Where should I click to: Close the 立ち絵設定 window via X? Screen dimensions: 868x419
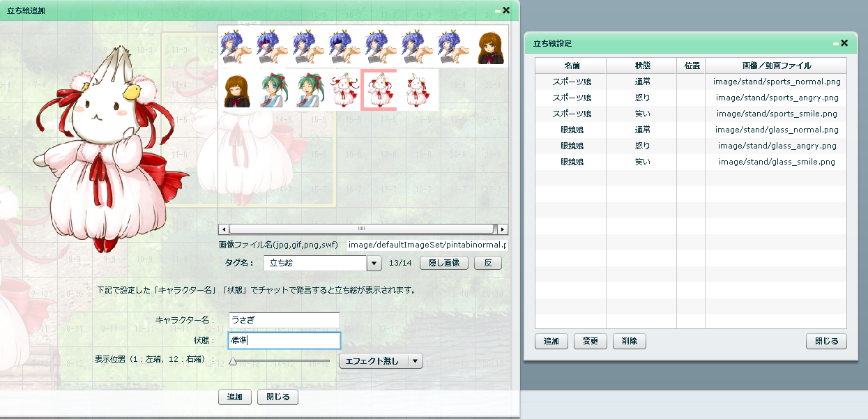844,43
